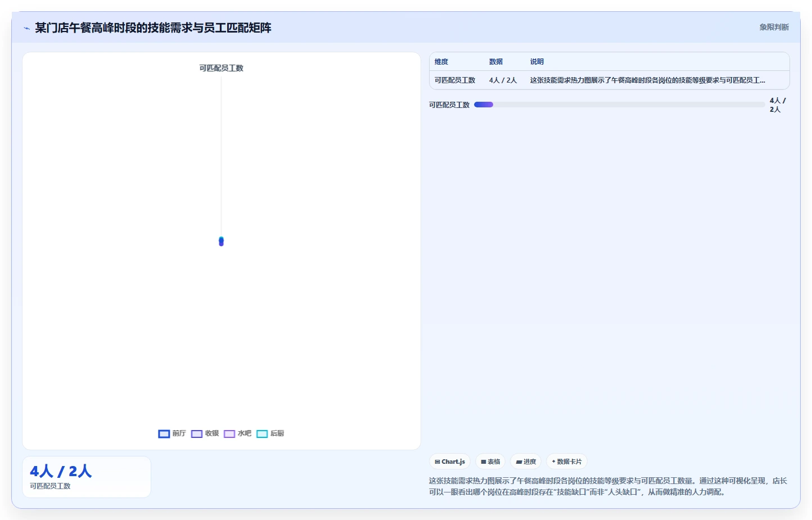
Task: Click the Chart.js tag
Action: coord(450,462)
